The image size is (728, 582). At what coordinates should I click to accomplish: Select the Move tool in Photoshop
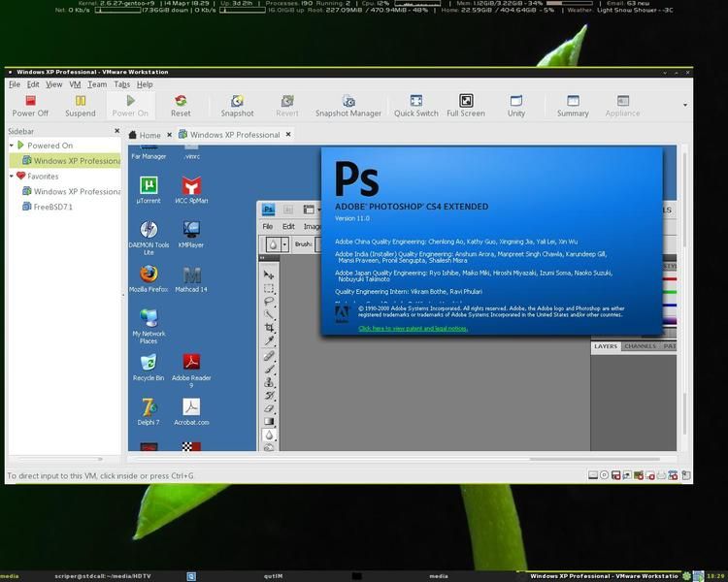268,275
